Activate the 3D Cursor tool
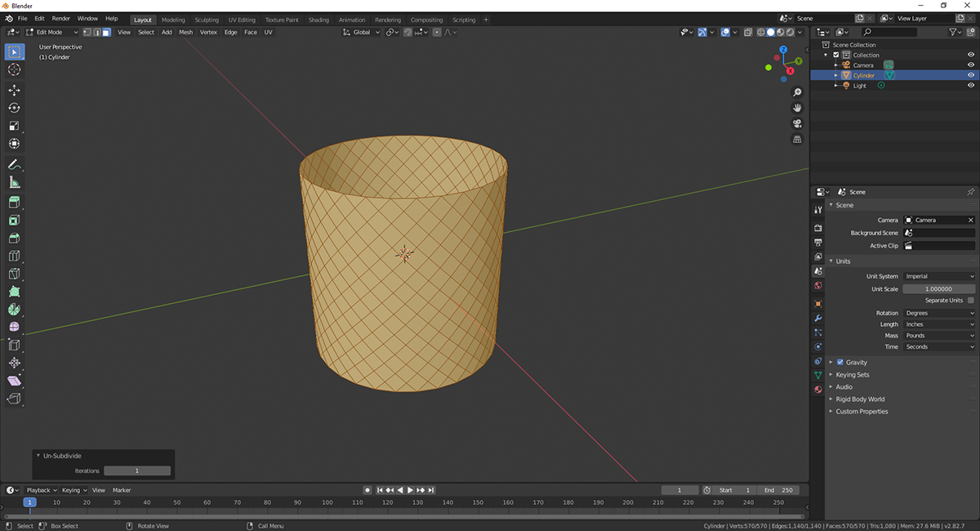This screenshot has width=980, height=531. pyautogui.click(x=14, y=70)
